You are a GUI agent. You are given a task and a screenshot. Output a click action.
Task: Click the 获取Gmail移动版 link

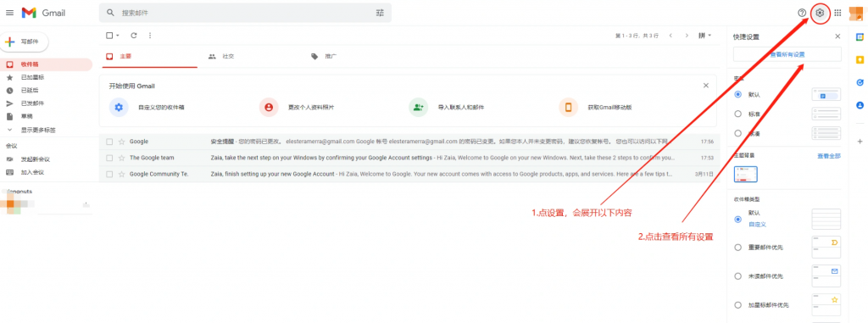click(609, 108)
